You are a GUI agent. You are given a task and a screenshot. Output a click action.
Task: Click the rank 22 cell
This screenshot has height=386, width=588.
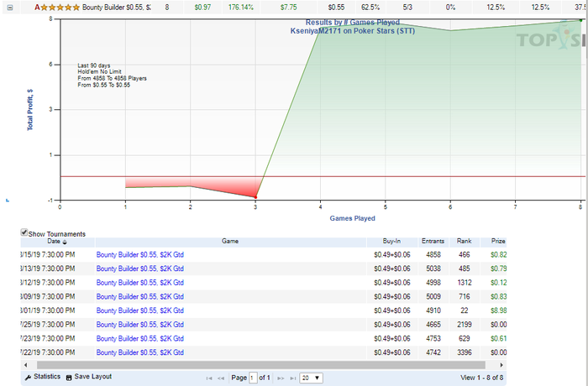465,310
